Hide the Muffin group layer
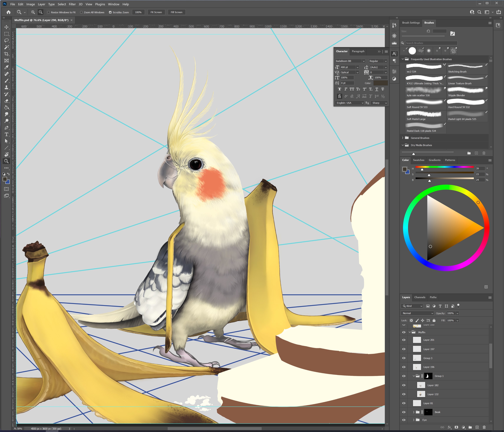The height and width of the screenshot is (432, 504). click(404, 332)
